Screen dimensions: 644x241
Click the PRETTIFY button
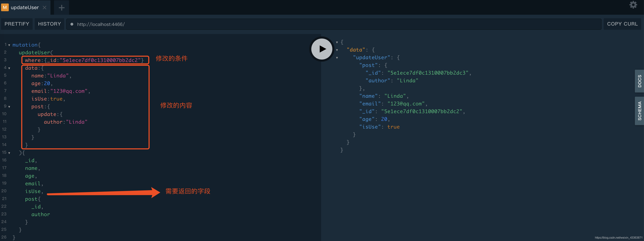coord(17,24)
